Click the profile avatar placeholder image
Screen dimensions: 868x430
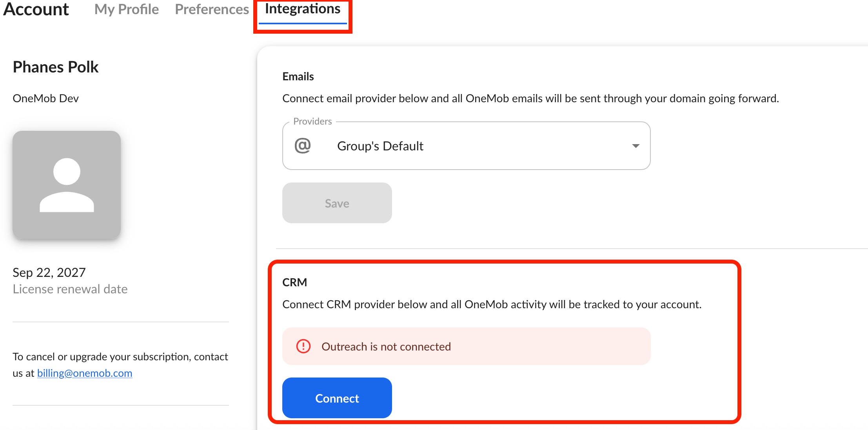[67, 185]
